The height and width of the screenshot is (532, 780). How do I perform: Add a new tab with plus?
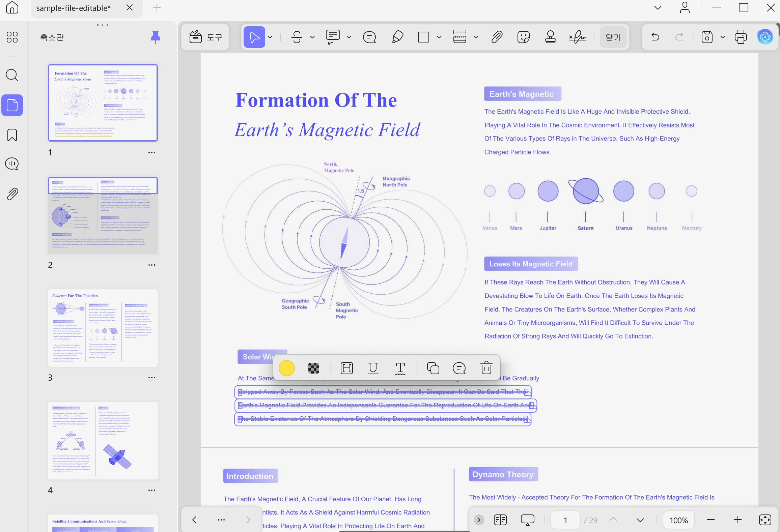[157, 8]
